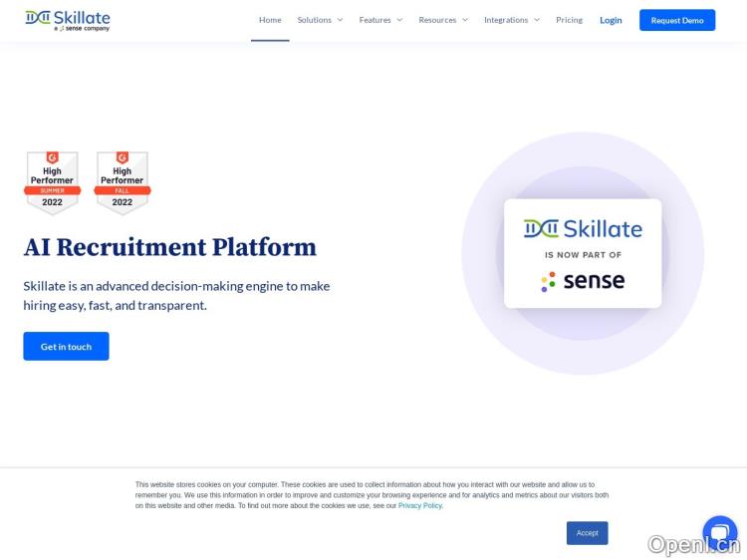Click the G2 High Performer Fall 2022 badge
Viewport: 747px width, 560px height.
point(122,182)
